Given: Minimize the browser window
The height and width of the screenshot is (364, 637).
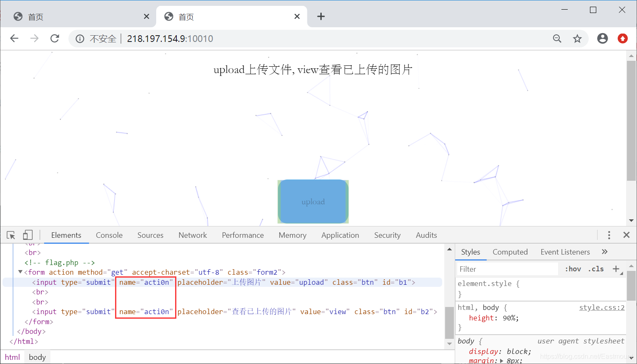Looking at the screenshot, I should [x=564, y=10].
